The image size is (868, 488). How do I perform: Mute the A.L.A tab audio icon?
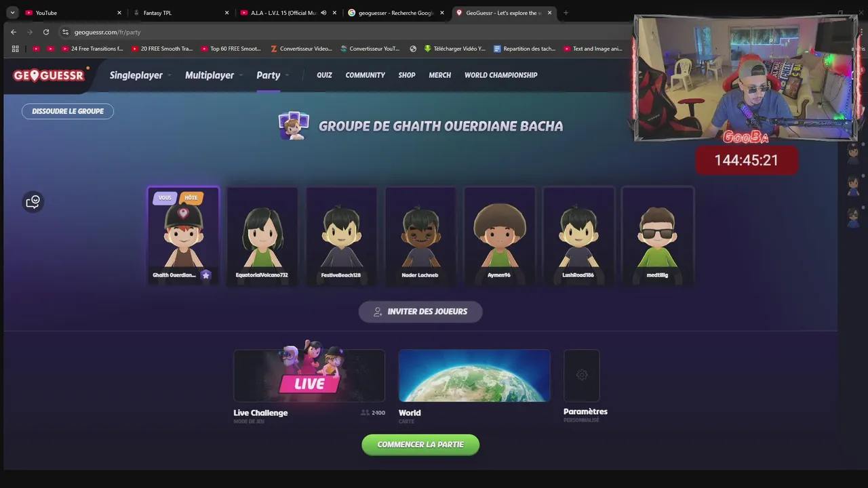point(323,13)
